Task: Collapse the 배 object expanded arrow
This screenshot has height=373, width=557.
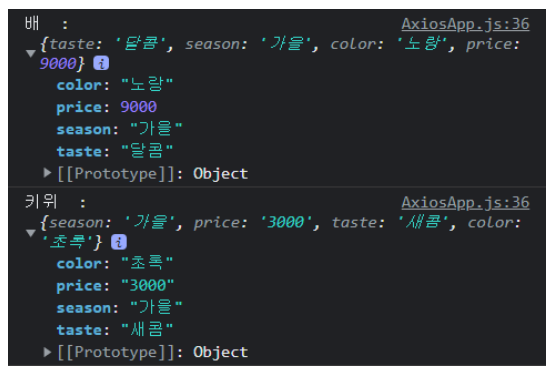Action: pos(31,54)
